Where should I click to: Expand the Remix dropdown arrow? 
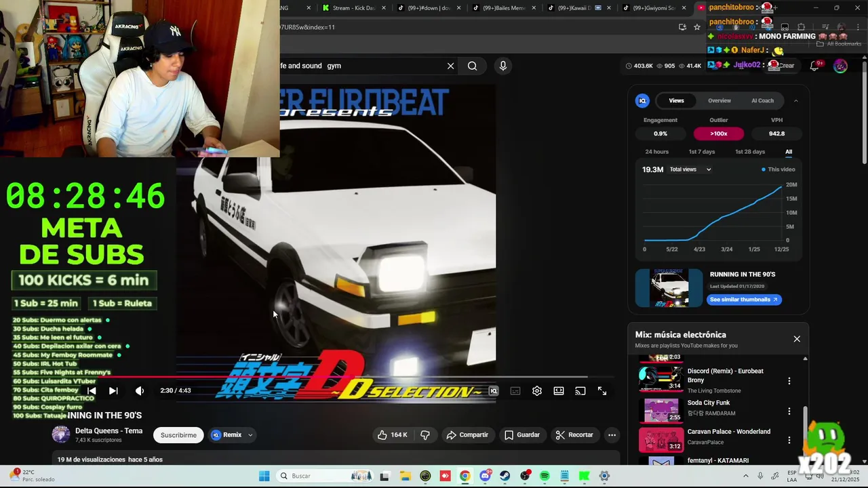point(250,435)
